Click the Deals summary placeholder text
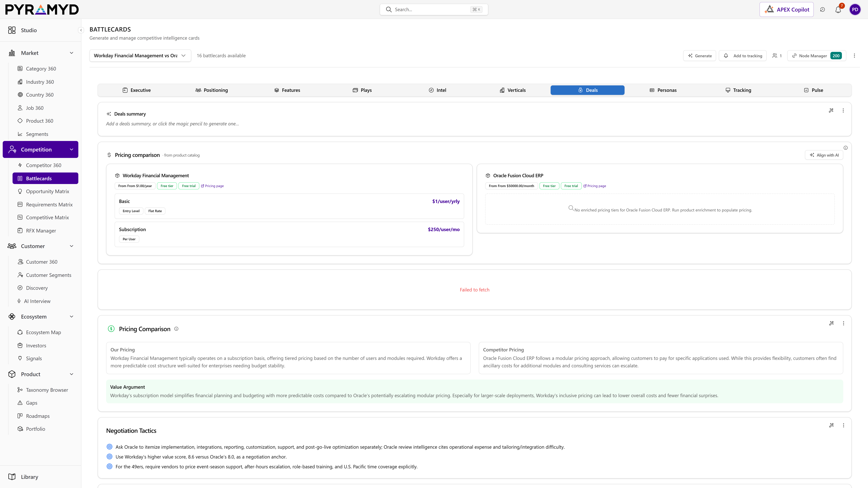The height and width of the screenshot is (488, 868). point(172,124)
